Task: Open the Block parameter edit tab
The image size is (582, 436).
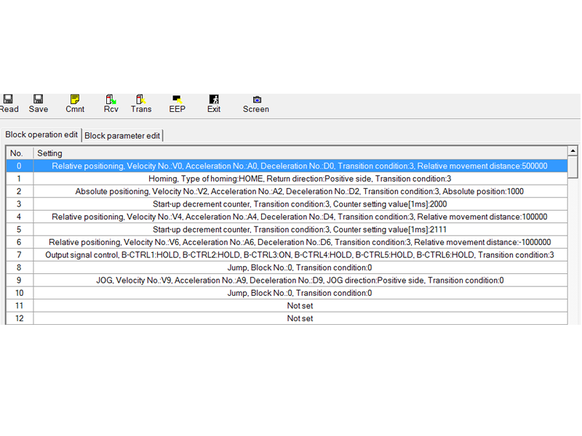Action: point(122,136)
